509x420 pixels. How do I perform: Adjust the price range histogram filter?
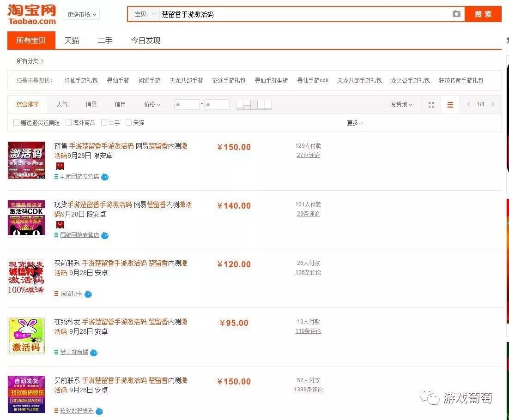pos(254,104)
